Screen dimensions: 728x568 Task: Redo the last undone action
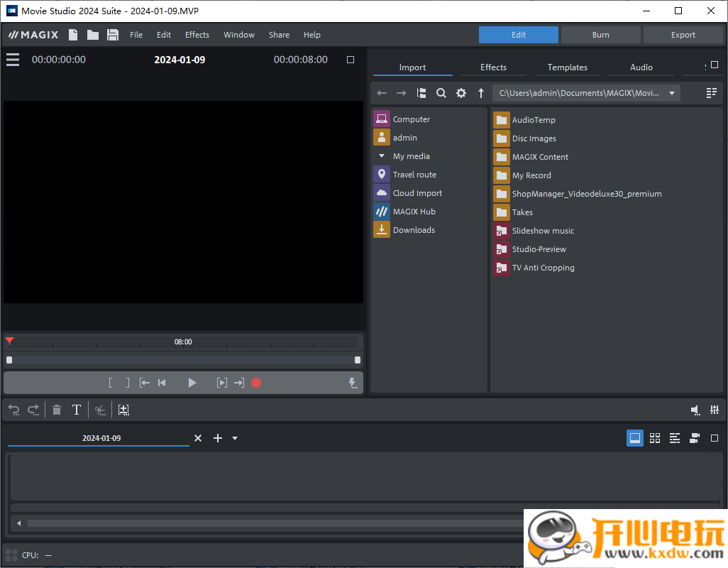33,410
